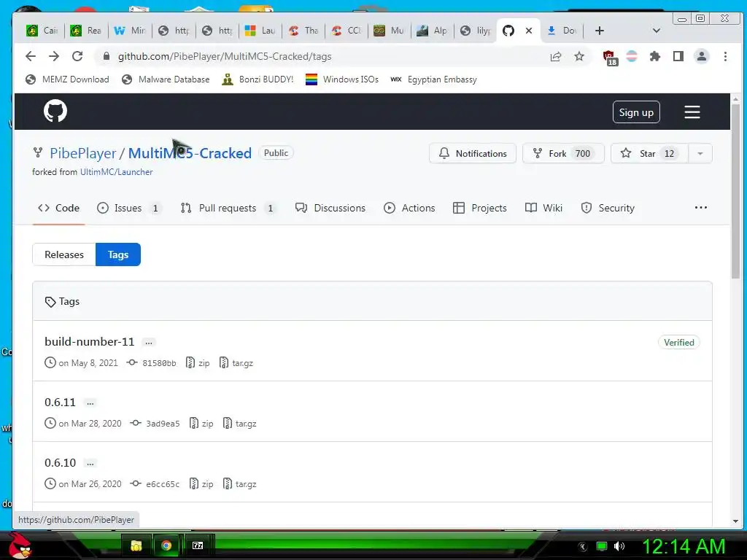Click the Verified badge

click(679, 343)
